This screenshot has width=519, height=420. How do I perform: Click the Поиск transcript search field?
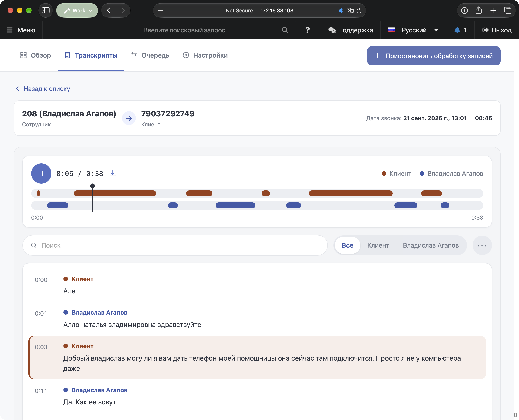coord(175,245)
